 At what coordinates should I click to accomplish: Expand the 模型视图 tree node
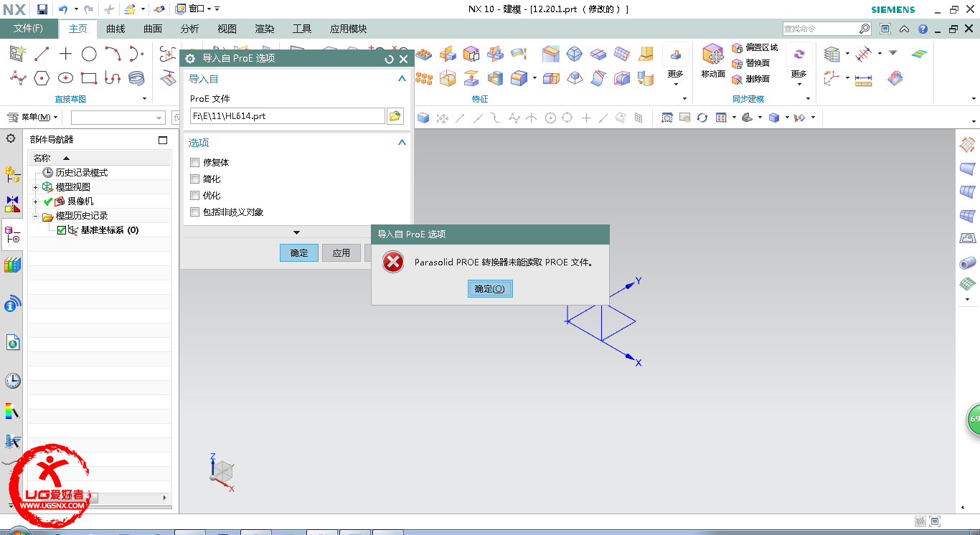pyautogui.click(x=35, y=187)
